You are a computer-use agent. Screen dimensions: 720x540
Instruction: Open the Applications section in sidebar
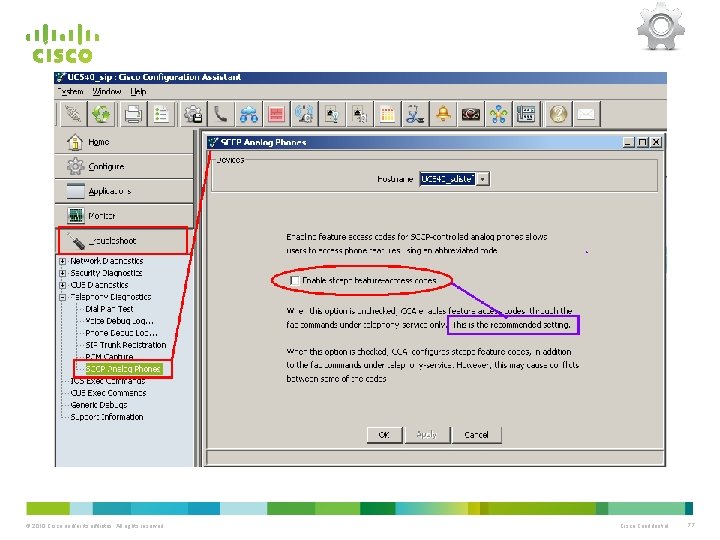124,191
